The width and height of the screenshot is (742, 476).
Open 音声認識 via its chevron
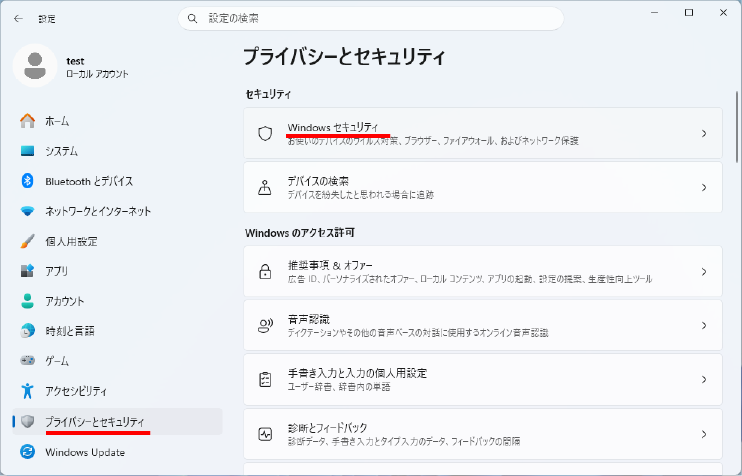704,326
